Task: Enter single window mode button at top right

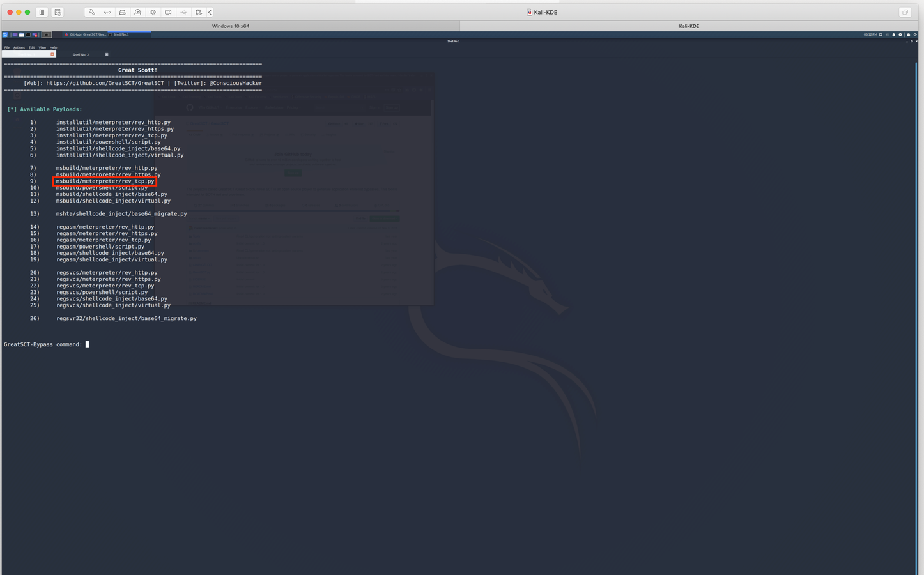Action: [x=905, y=12]
